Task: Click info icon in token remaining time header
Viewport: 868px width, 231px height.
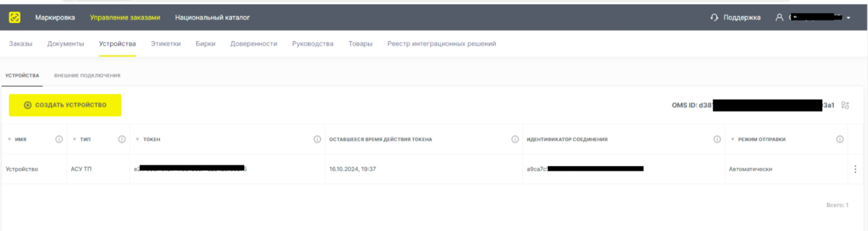Action: tap(515, 139)
